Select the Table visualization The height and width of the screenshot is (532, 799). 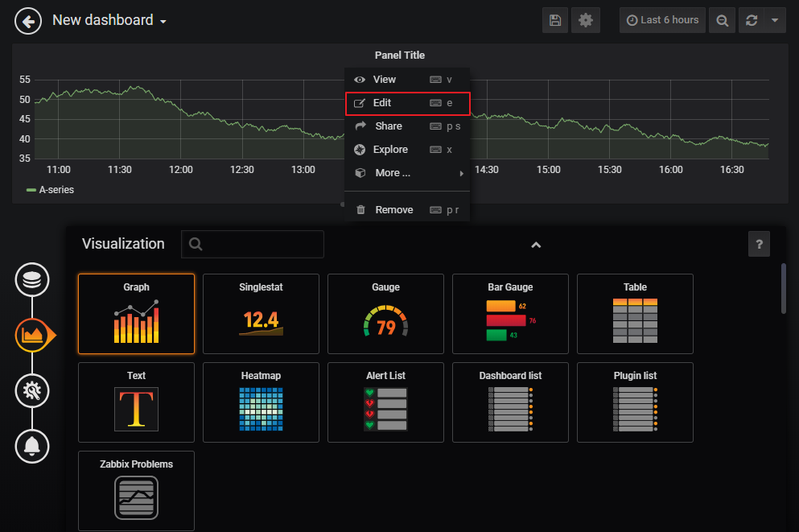tap(635, 314)
